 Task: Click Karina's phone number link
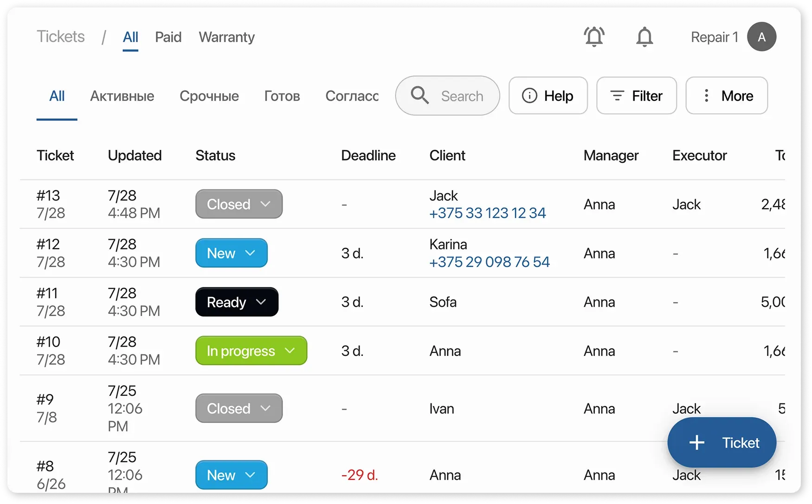[489, 262]
